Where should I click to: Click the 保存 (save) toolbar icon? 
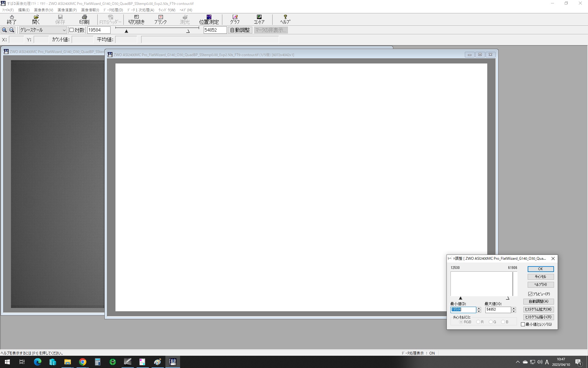[60, 19]
